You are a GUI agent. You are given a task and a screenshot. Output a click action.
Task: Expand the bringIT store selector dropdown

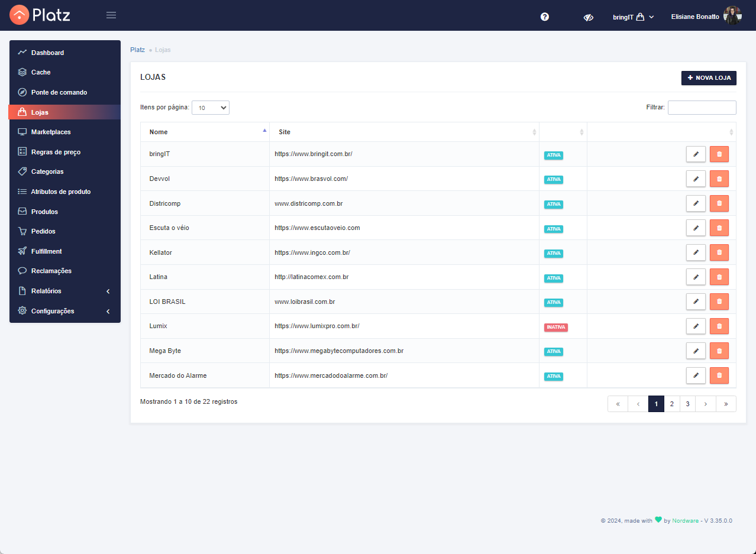point(633,17)
